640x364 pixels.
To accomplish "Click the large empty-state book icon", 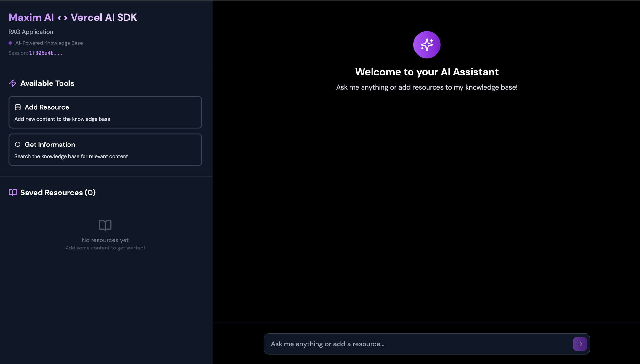I will (x=105, y=225).
